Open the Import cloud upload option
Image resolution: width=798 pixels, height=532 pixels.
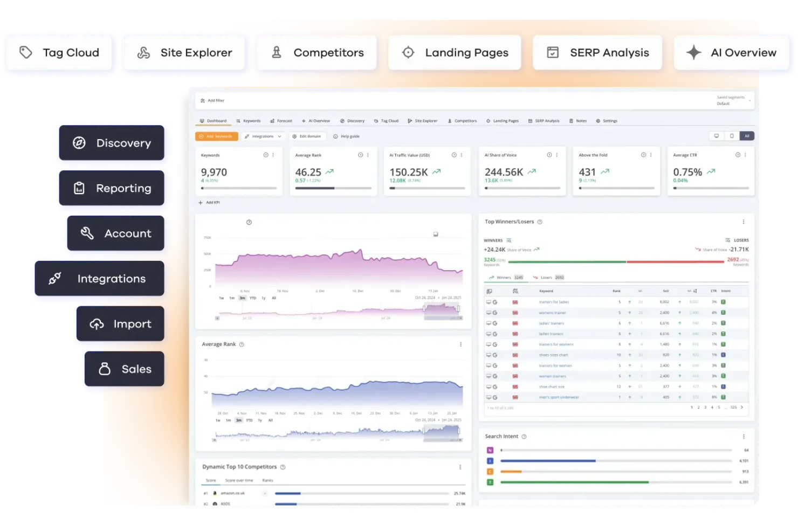point(97,323)
